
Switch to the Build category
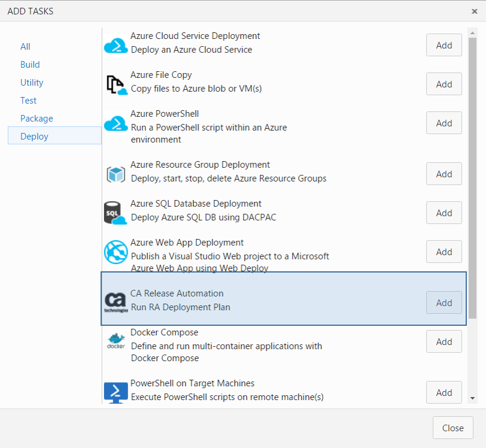30,65
